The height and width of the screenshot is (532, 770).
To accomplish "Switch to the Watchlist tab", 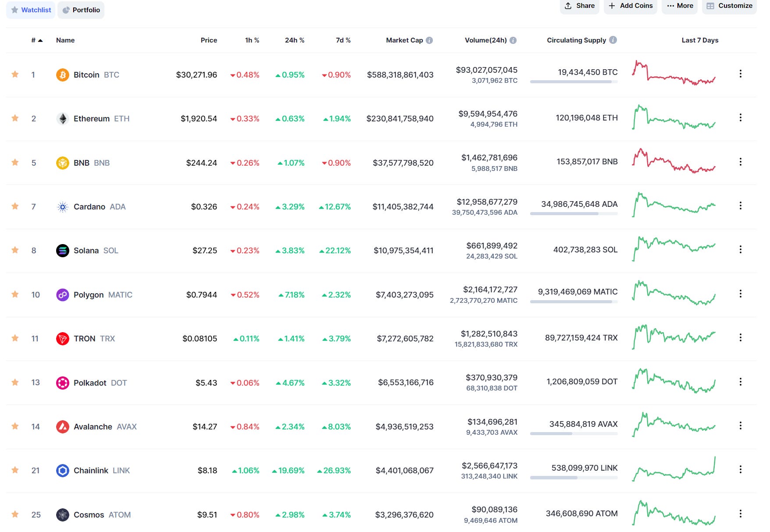I will click(31, 10).
